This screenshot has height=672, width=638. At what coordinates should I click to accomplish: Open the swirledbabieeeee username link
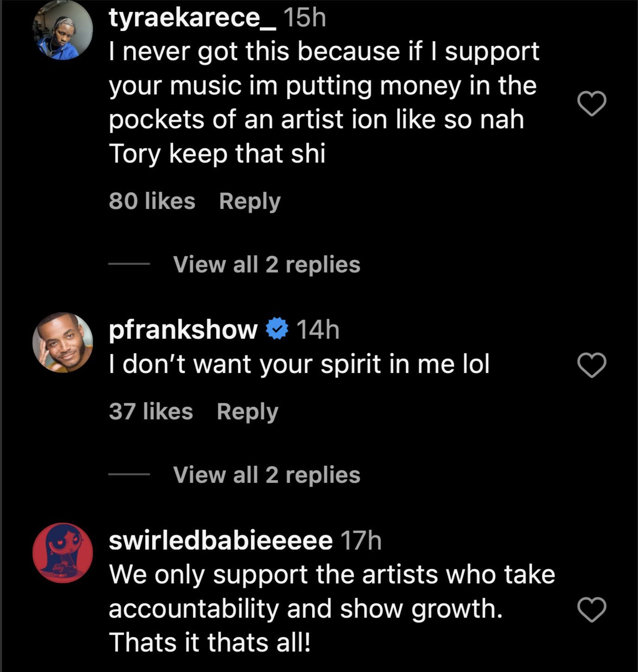pyautogui.click(x=220, y=540)
